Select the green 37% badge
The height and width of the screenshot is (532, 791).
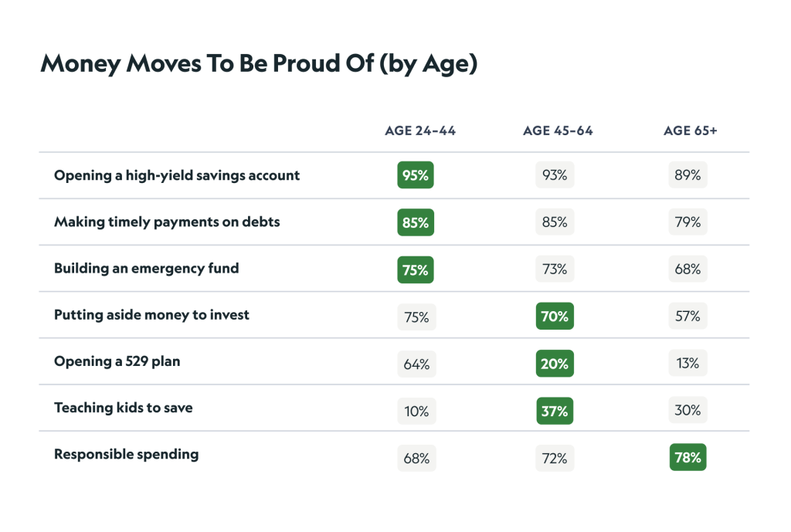pos(555,411)
